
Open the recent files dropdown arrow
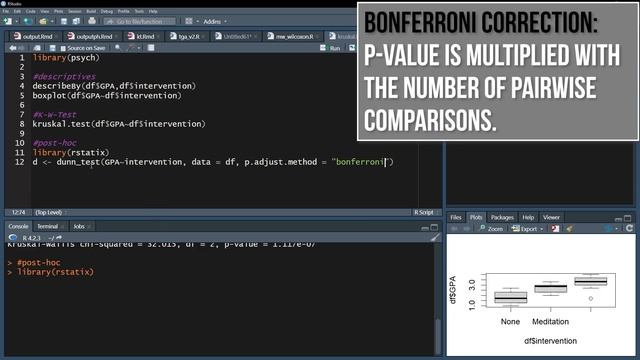[x=52, y=21]
